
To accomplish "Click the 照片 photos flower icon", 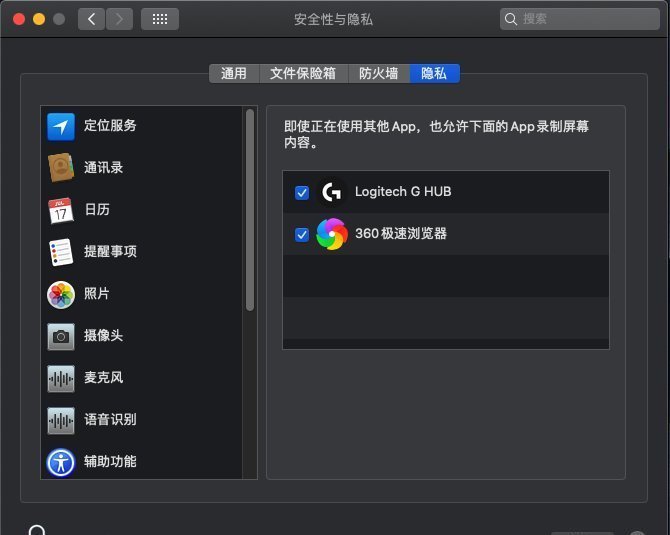I will (x=61, y=294).
